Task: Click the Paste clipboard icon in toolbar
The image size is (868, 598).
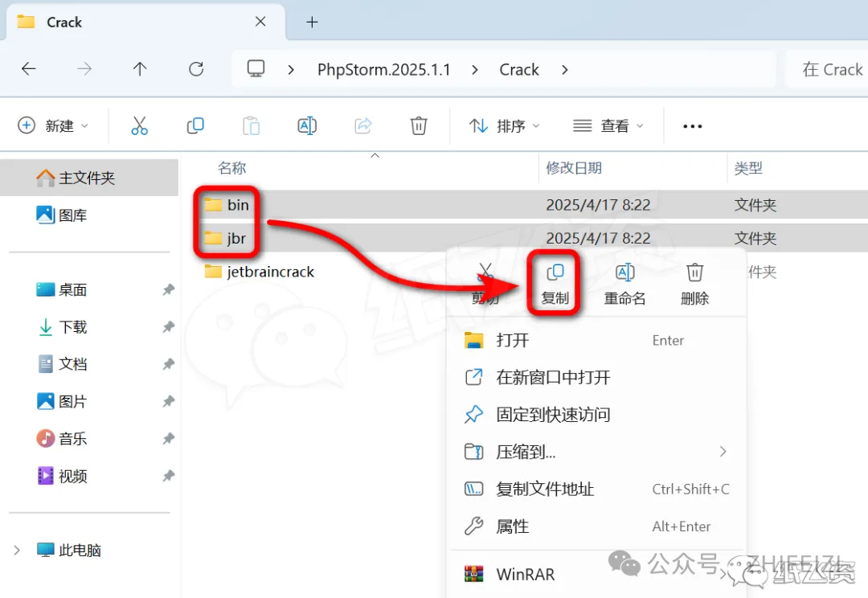Action: pyautogui.click(x=252, y=125)
